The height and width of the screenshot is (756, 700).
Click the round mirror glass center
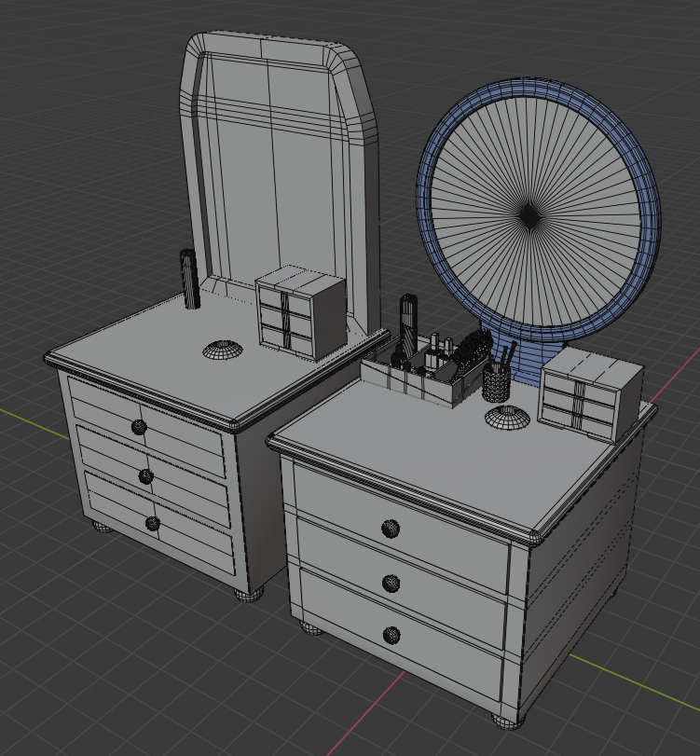[529, 218]
